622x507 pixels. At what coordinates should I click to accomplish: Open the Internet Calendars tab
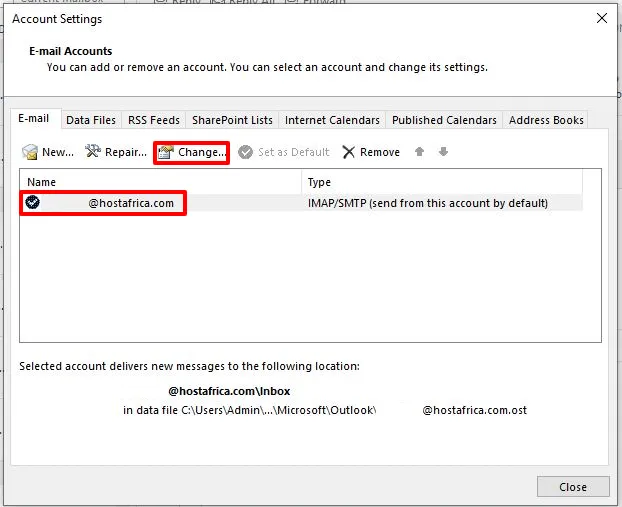coord(332,120)
